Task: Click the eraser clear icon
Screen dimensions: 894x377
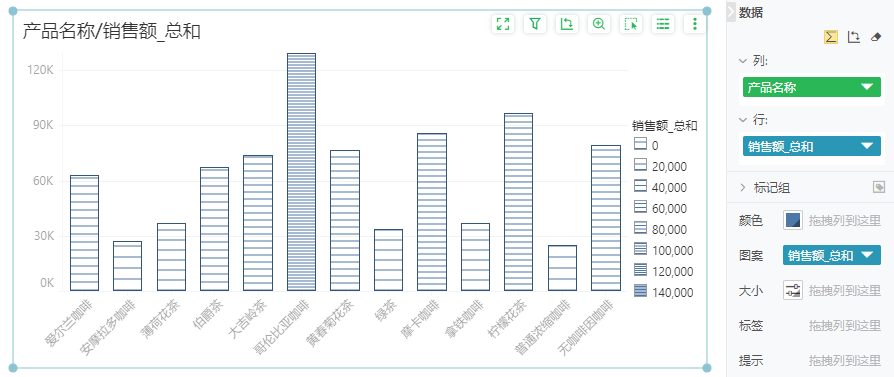Action: [x=876, y=37]
